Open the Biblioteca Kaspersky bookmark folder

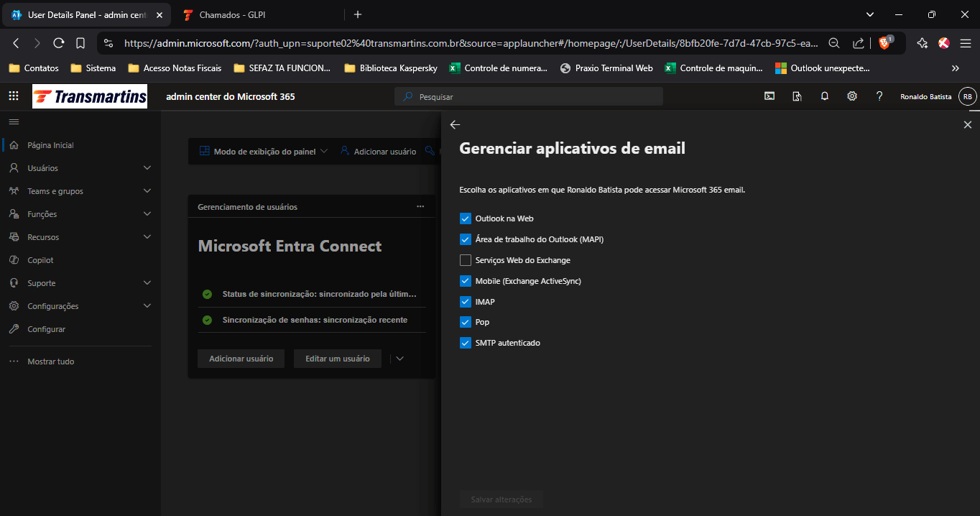click(x=391, y=68)
